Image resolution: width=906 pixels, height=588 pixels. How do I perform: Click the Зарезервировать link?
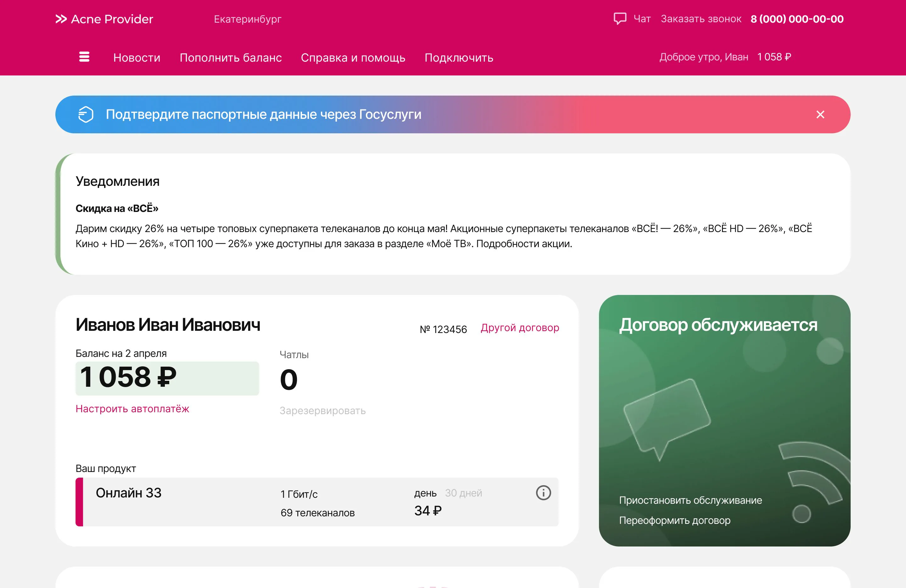point(322,411)
